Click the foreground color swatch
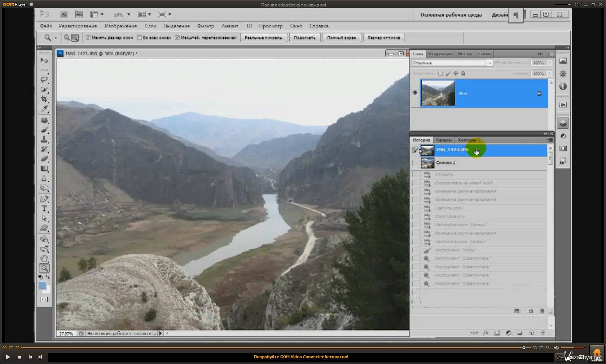The width and height of the screenshot is (606, 364). tap(42, 285)
